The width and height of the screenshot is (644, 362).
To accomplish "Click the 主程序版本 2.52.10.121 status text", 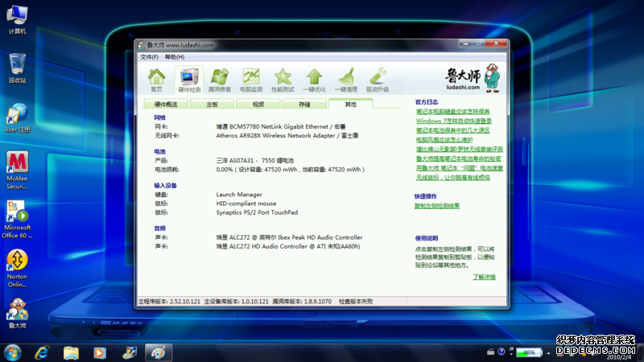I will pyautogui.click(x=169, y=302).
